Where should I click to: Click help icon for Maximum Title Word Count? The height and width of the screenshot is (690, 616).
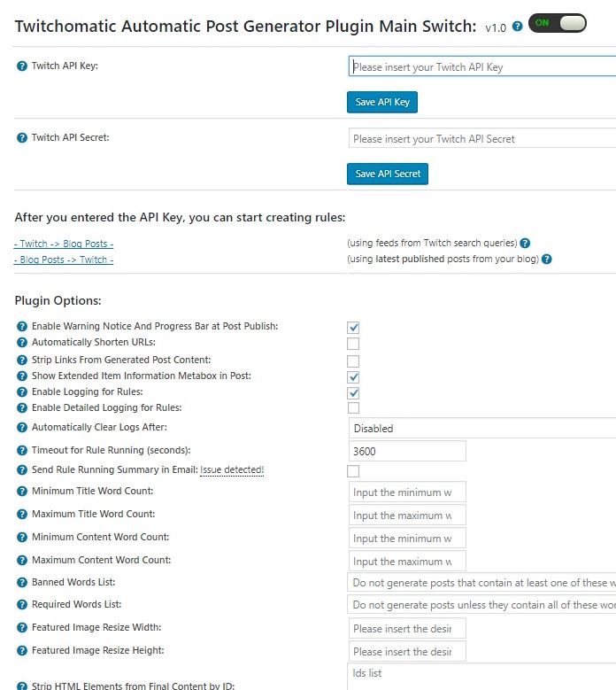[x=21, y=515]
